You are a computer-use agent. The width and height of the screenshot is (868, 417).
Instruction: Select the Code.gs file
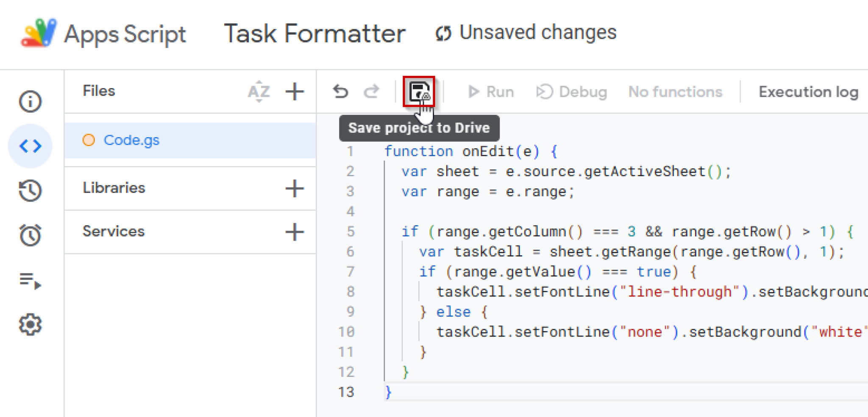click(131, 140)
